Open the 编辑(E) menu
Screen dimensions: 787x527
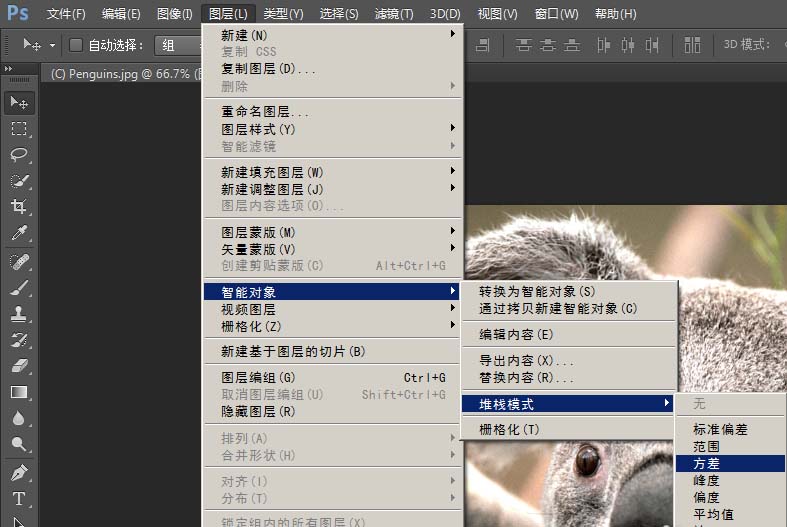[121, 14]
